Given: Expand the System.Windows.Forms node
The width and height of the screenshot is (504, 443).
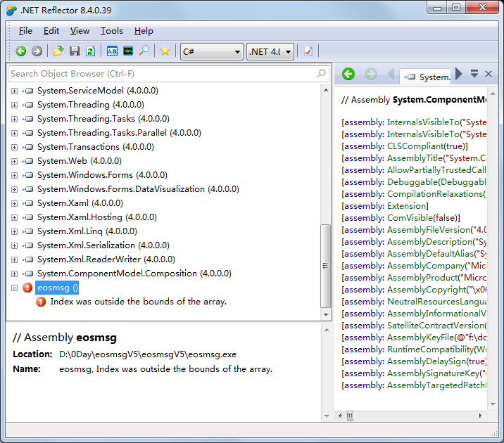Looking at the screenshot, I should coord(14,175).
